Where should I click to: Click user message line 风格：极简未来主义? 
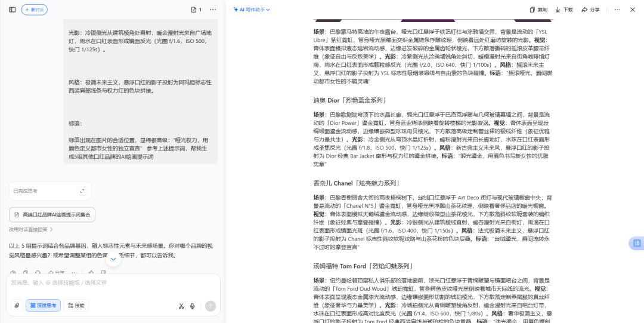[x=140, y=87]
